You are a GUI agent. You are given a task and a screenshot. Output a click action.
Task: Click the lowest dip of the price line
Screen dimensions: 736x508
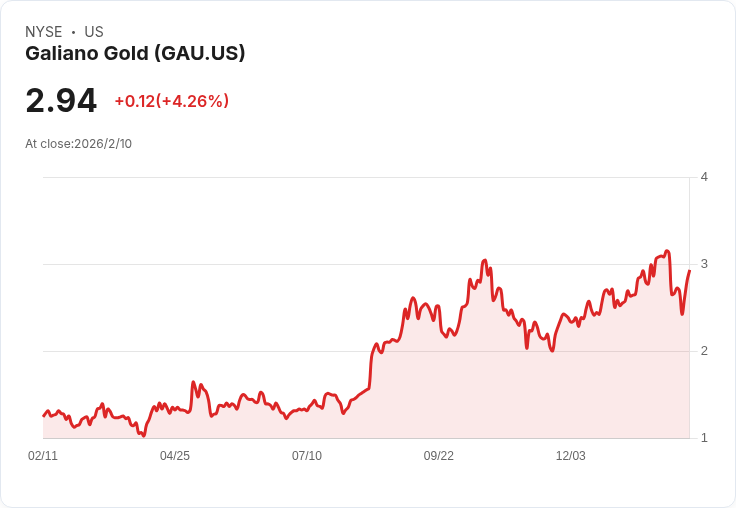pyautogui.click(x=144, y=436)
